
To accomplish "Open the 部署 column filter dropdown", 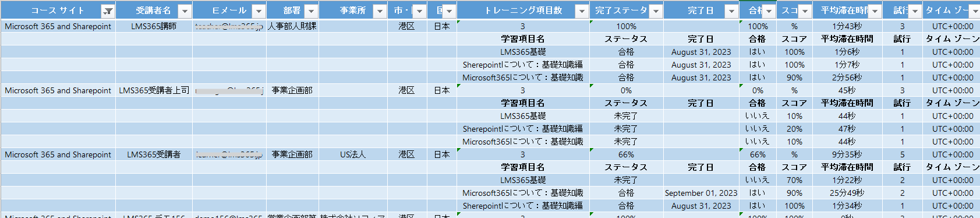I will (x=311, y=11).
